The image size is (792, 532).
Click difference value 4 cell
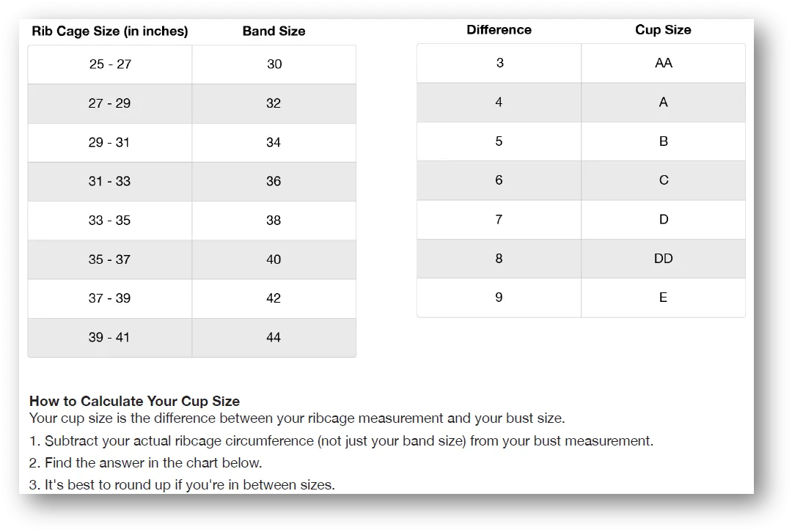point(499,102)
